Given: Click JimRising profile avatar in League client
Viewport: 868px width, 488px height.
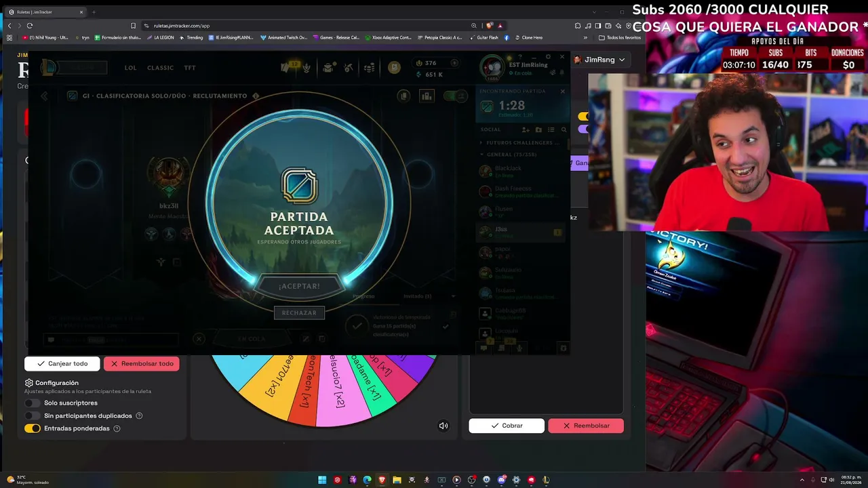Looking at the screenshot, I should (x=492, y=67).
